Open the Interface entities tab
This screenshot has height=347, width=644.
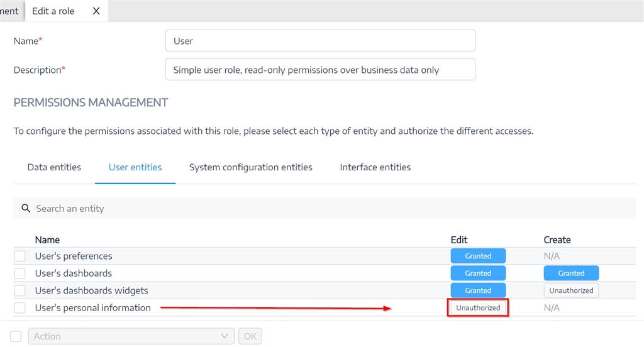click(375, 167)
